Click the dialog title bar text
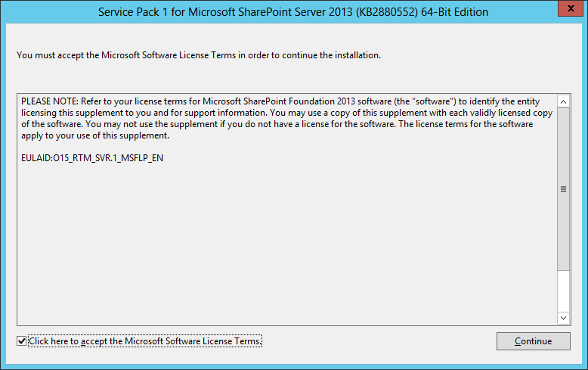 click(293, 12)
